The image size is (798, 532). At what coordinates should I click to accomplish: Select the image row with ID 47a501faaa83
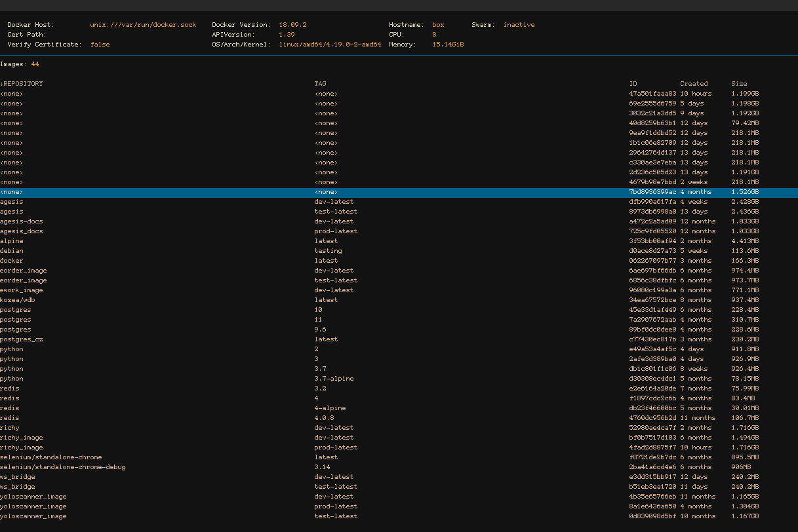(x=399, y=94)
